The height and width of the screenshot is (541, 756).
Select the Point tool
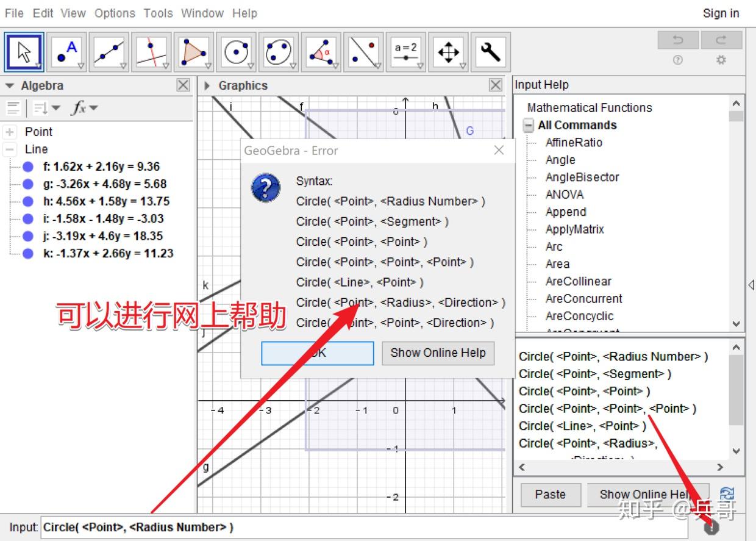67,52
